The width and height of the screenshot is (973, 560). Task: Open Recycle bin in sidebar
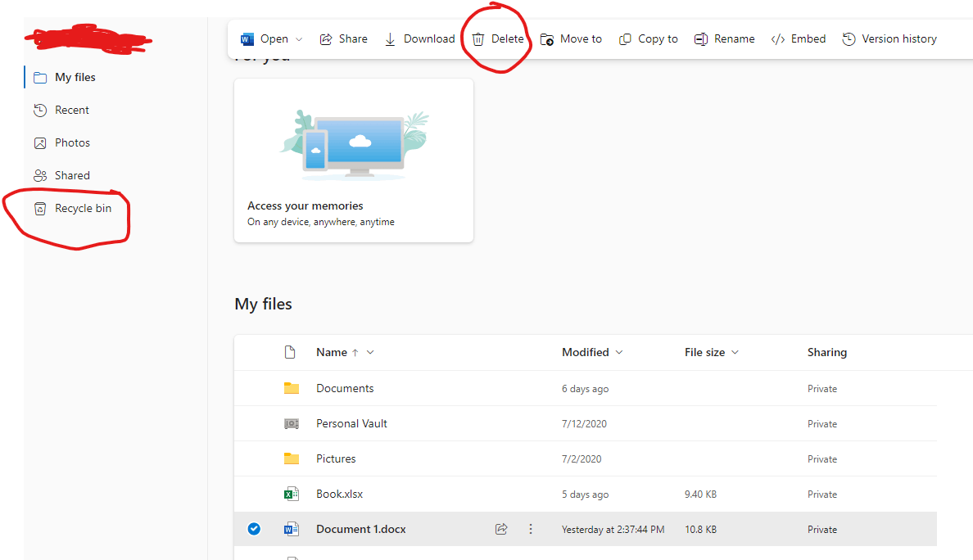[73, 209]
